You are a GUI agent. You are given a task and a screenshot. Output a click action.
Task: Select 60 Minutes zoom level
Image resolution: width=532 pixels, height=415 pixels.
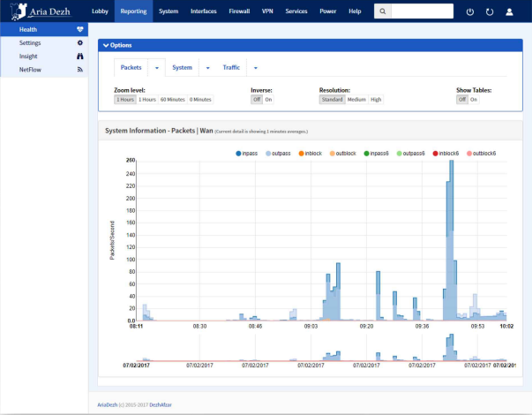tap(173, 100)
